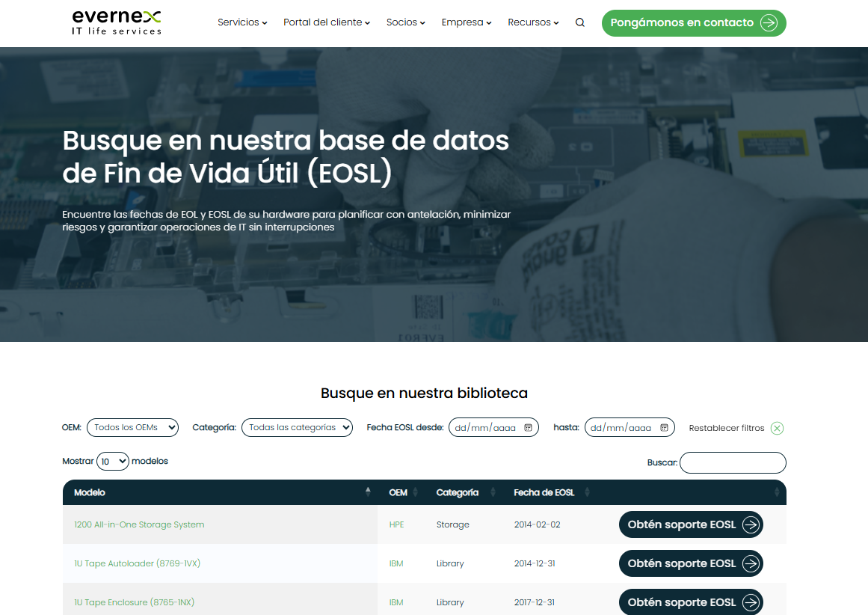Open the Empresa menu
Image resolution: width=868 pixels, height=615 pixels.
[x=466, y=22]
